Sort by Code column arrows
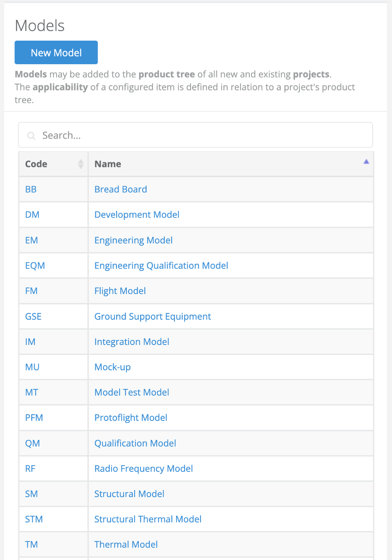 [x=81, y=164]
